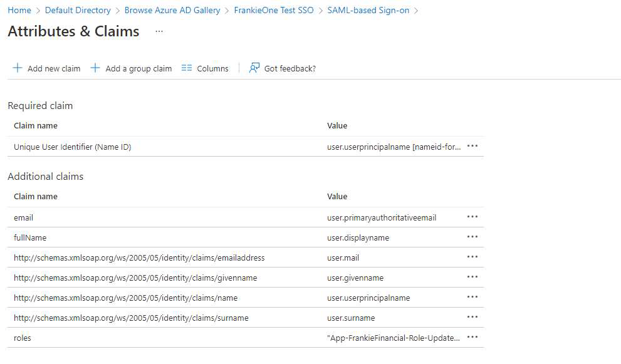Click the Got feedback? icon
This screenshot has width=621, height=364.
254,68
